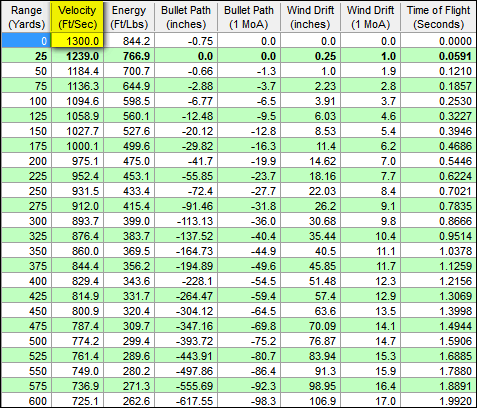The height and width of the screenshot is (408, 477).
Task: Click the Range (Yards) column header
Action: [x=26, y=17]
